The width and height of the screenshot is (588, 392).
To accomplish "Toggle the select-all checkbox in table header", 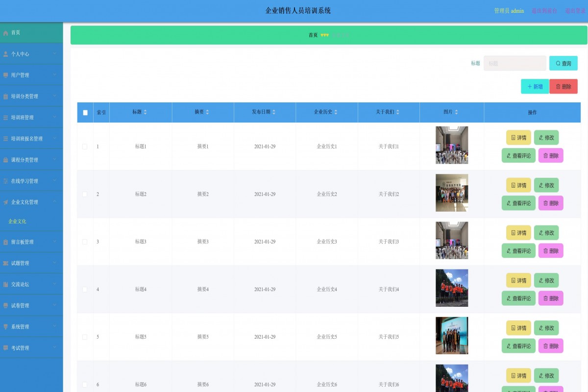I will click(85, 113).
